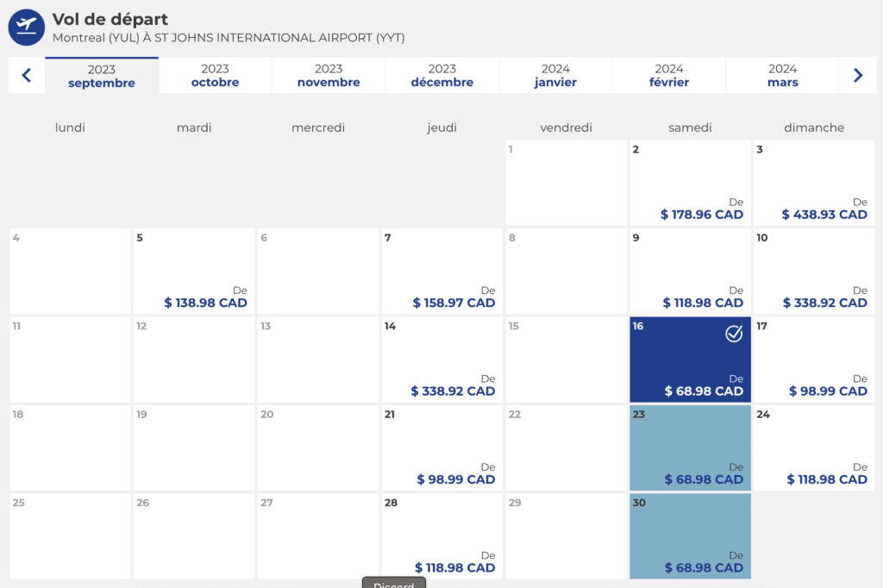Screen dimensions: 883x588
Task: Choose September 2 at $178.96 CAD
Action: click(690, 183)
